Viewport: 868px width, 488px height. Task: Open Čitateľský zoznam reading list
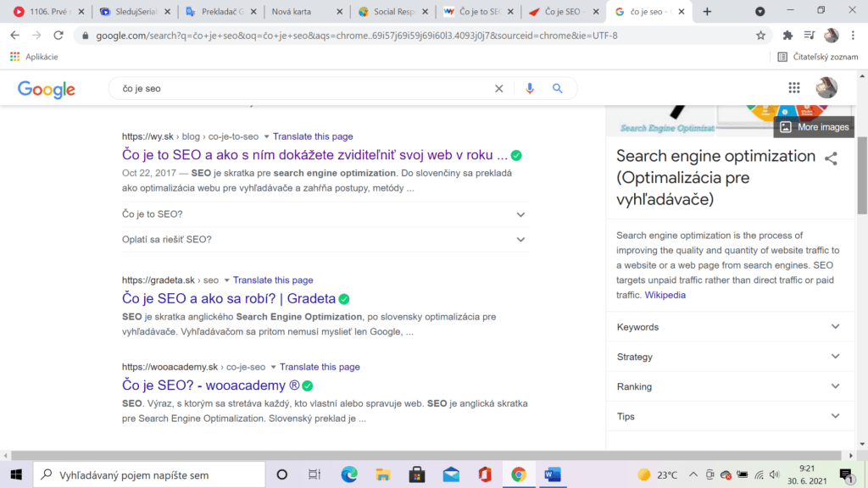[818, 57]
